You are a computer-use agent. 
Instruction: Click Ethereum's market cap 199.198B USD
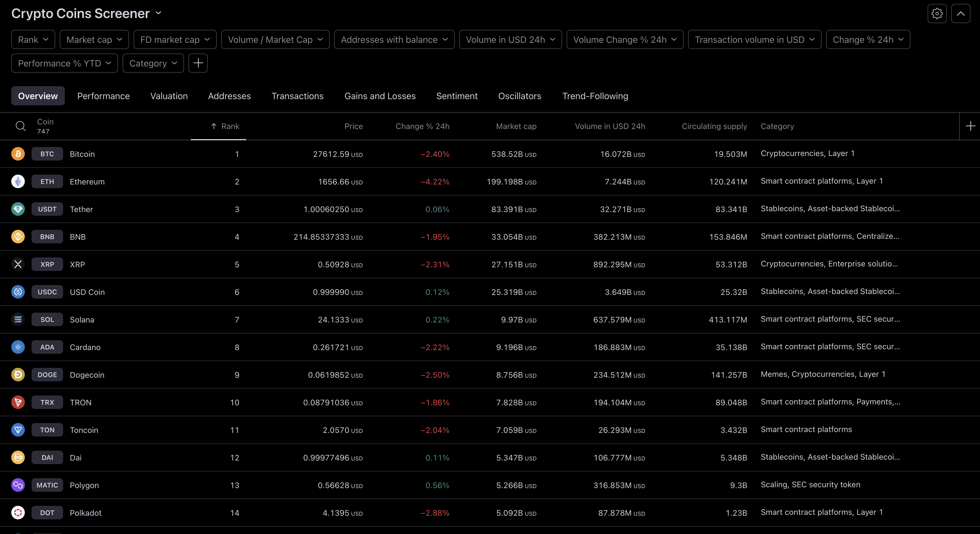(512, 182)
